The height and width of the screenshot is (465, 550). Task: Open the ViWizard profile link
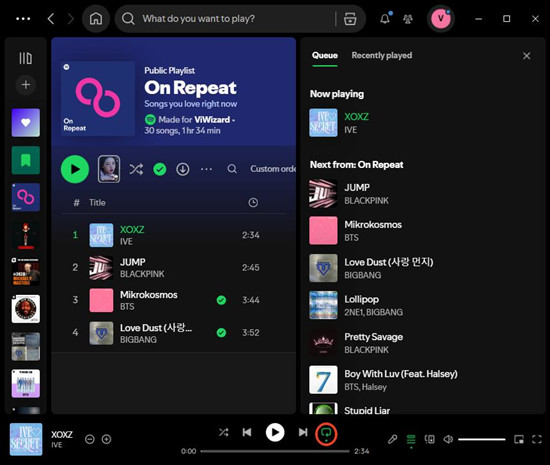click(x=212, y=120)
